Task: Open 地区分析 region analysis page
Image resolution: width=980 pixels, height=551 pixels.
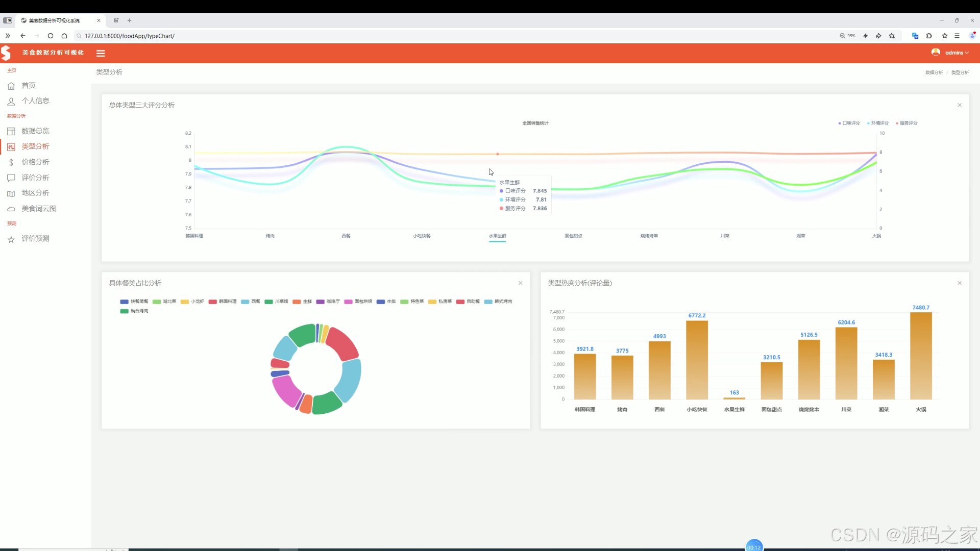Action: pyautogui.click(x=35, y=193)
